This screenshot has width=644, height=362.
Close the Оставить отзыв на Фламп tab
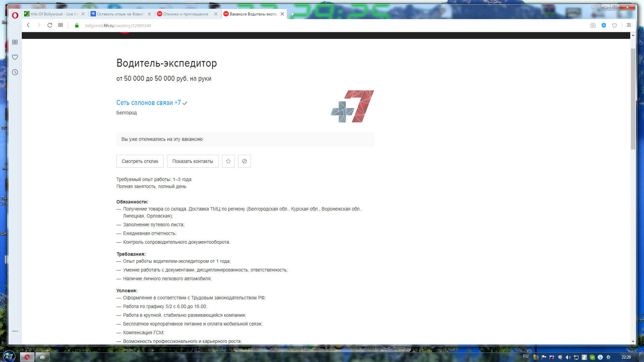[x=150, y=14]
